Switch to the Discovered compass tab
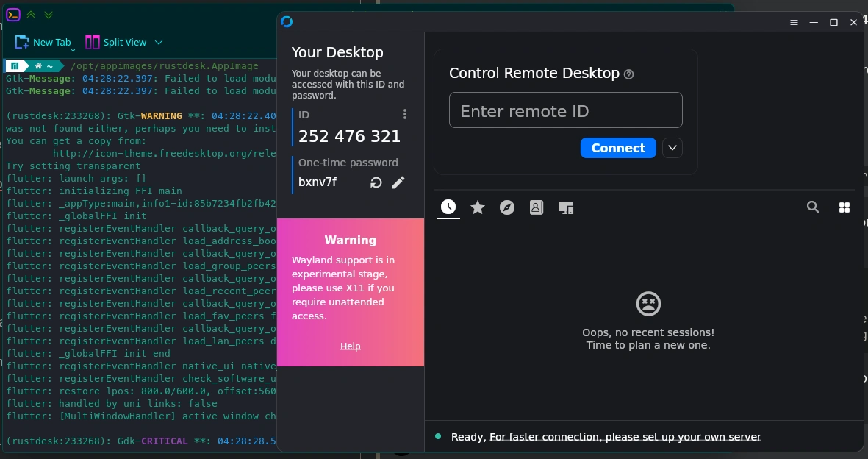The width and height of the screenshot is (868, 459). pyautogui.click(x=507, y=207)
